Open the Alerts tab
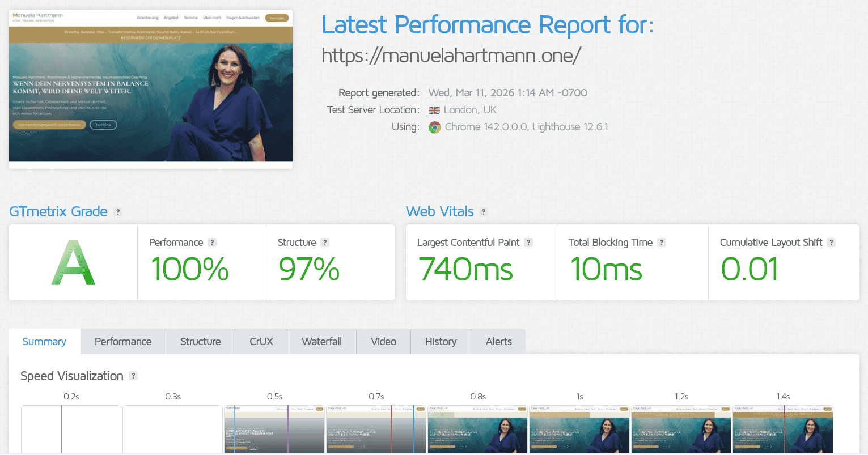 pos(498,342)
